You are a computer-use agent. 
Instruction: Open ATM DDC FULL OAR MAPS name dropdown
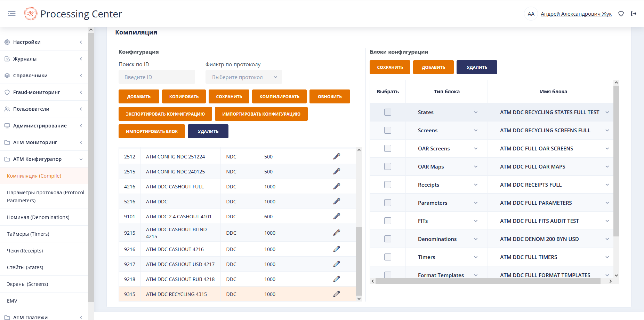(x=607, y=167)
